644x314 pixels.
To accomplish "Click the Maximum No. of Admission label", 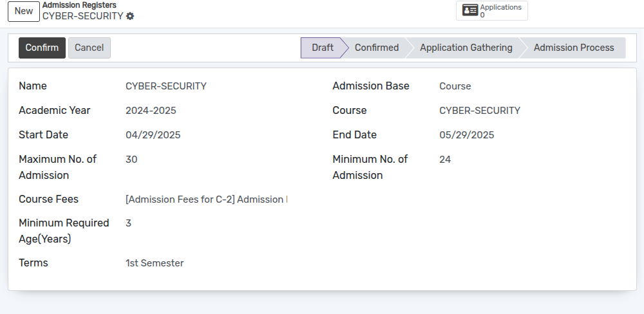I will point(57,167).
